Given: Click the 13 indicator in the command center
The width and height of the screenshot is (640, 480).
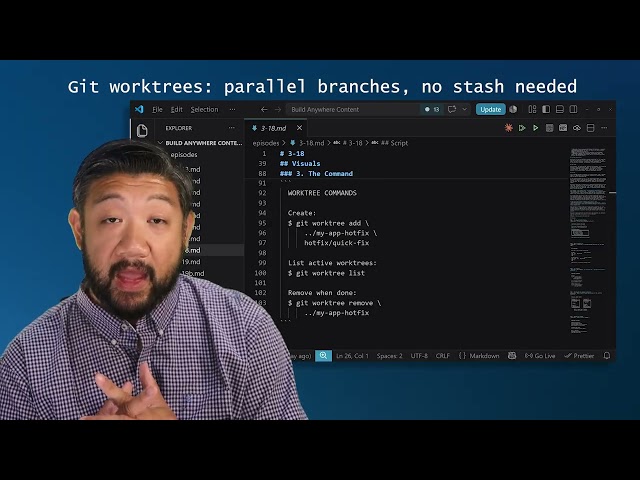Looking at the screenshot, I should pos(432,109).
